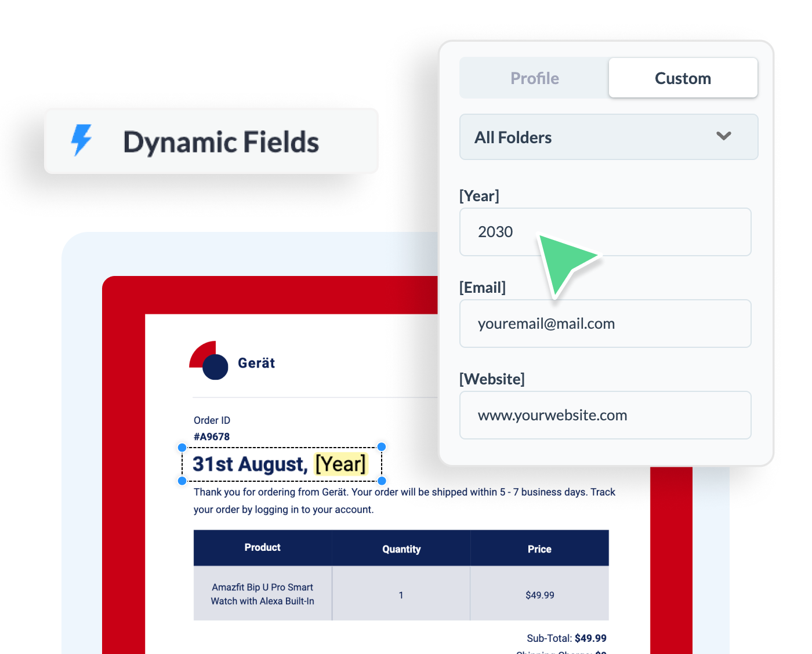Image resolution: width=812 pixels, height=654 pixels.
Task: Click the top-left selection handle dot
Action: click(x=182, y=447)
